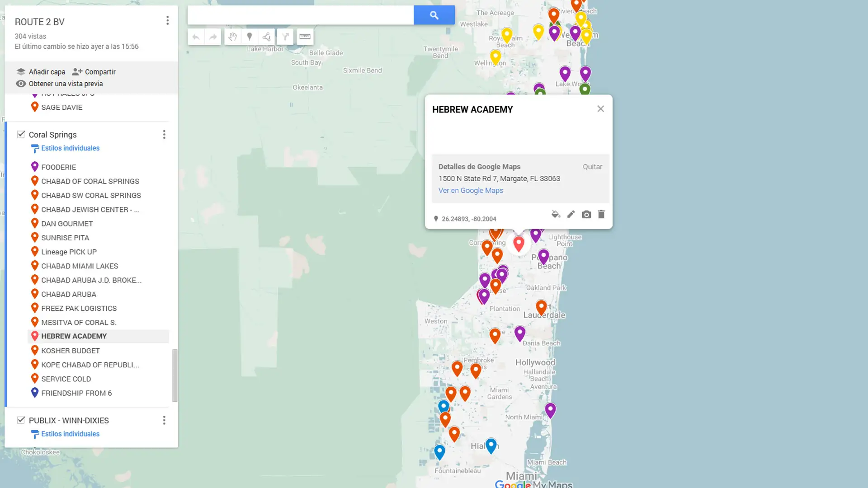Select the draw line tool
868x488 pixels.
pos(267,37)
